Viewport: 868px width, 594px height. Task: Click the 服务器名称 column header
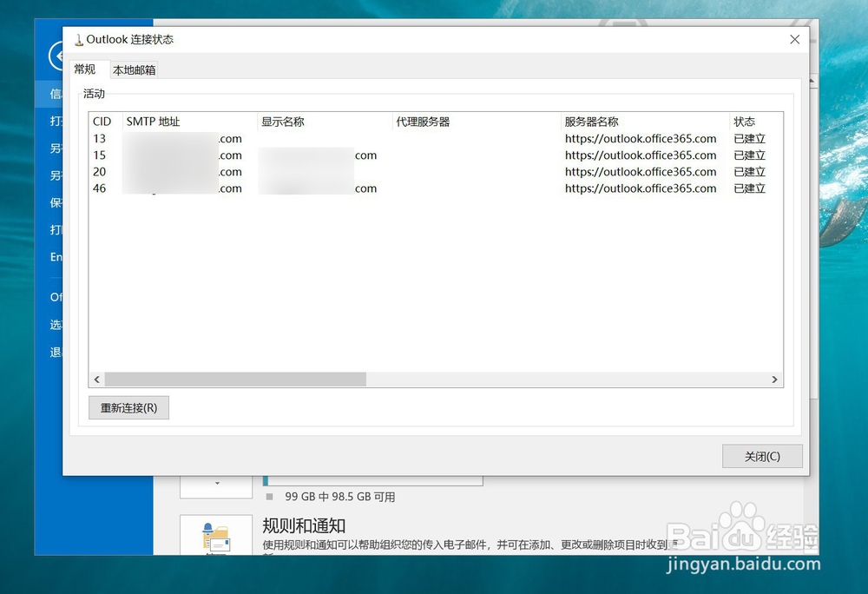(645, 122)
